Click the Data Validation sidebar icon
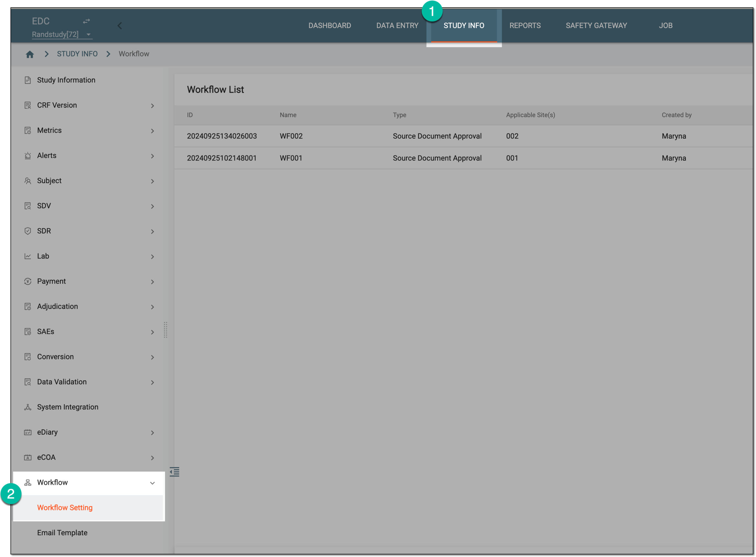 pos(28,382)
